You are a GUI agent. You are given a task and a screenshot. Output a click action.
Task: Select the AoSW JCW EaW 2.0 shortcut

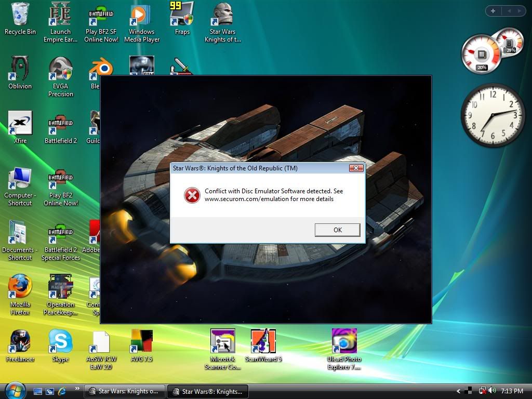(101, 350)
